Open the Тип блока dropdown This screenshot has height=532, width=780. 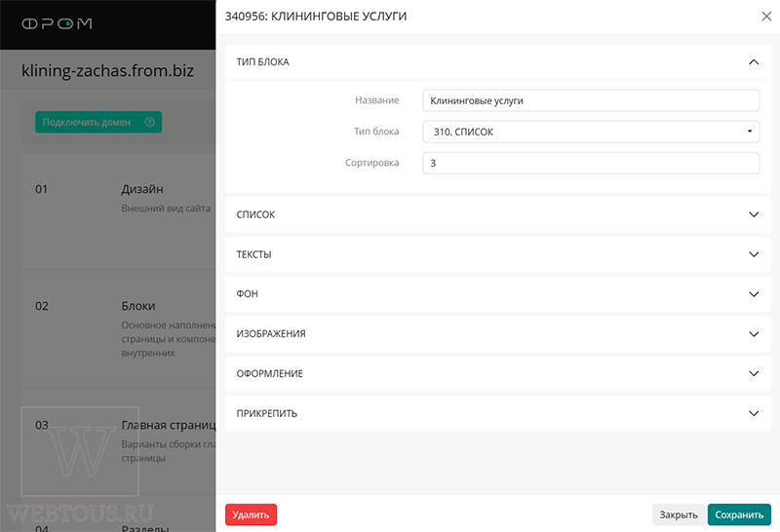[x=591, y=132]
